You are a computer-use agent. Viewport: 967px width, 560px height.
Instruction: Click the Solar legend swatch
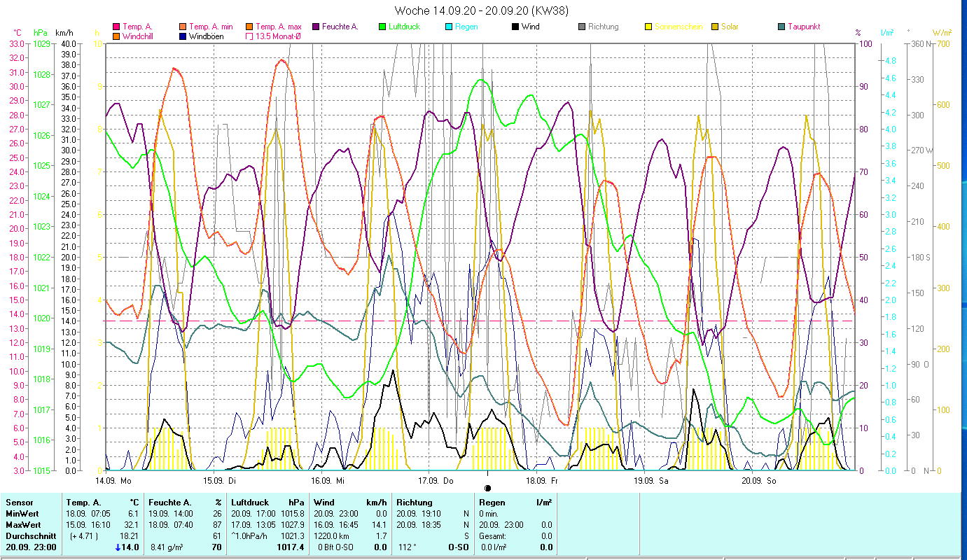click(x=714, y=27)
